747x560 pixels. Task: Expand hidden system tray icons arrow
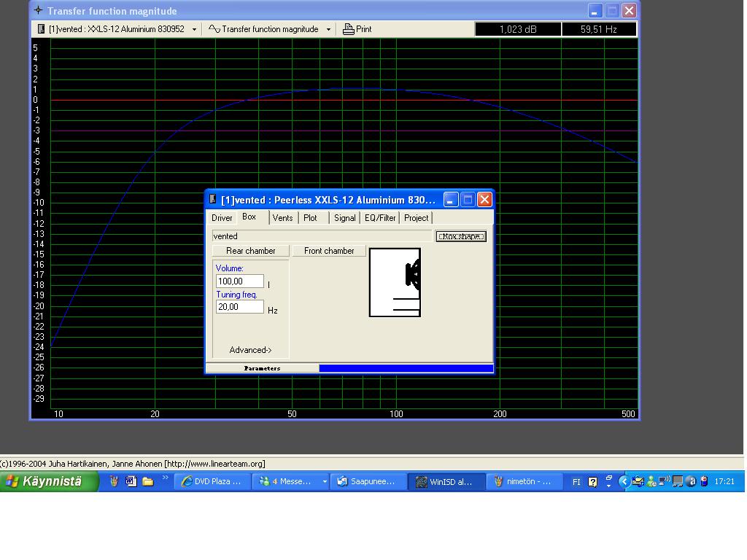tap(624, 481)
